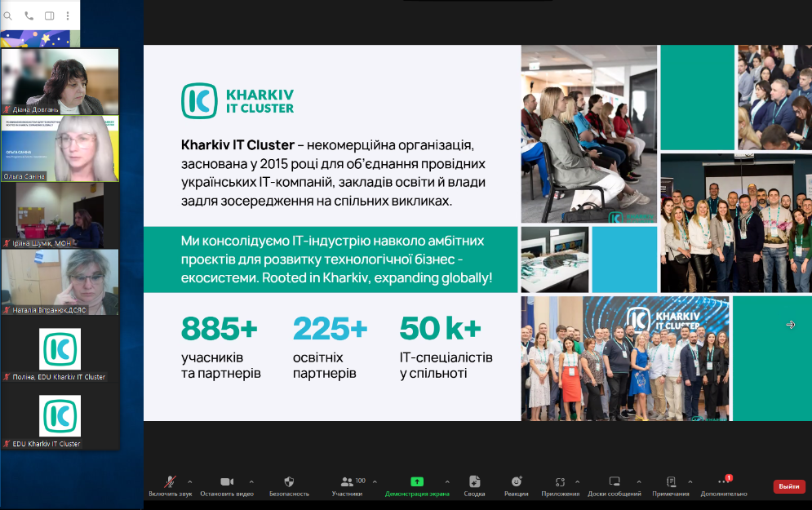The image size is (812, 510).
Task: Open the More (Дополнительно) menu
Action: click(x=722, y=482)
